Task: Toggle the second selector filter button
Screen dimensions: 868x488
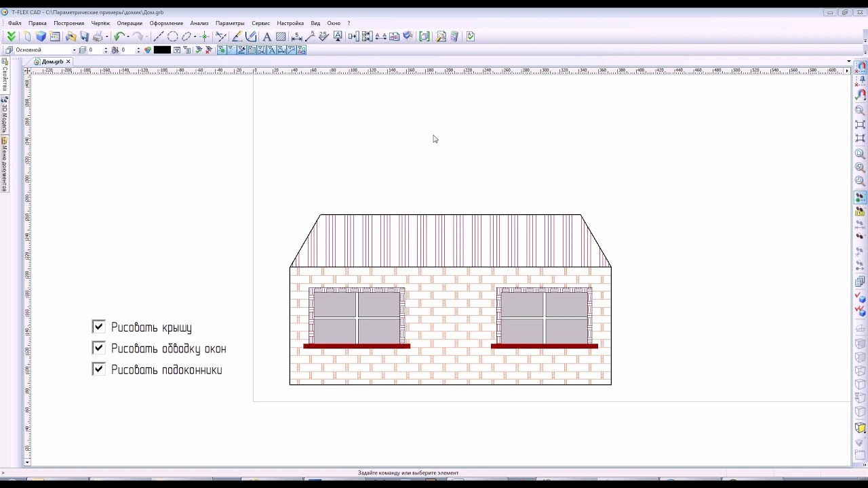Action: click(x=231, y=49)
